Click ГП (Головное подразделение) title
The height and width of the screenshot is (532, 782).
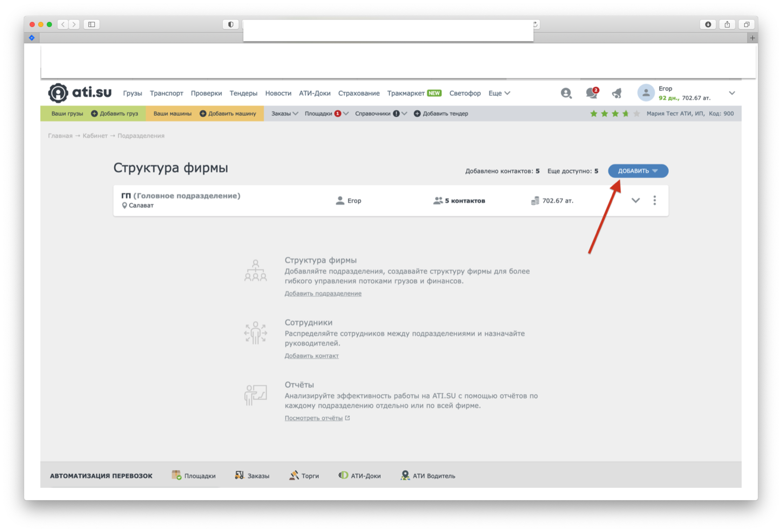(x=181, y=195)
